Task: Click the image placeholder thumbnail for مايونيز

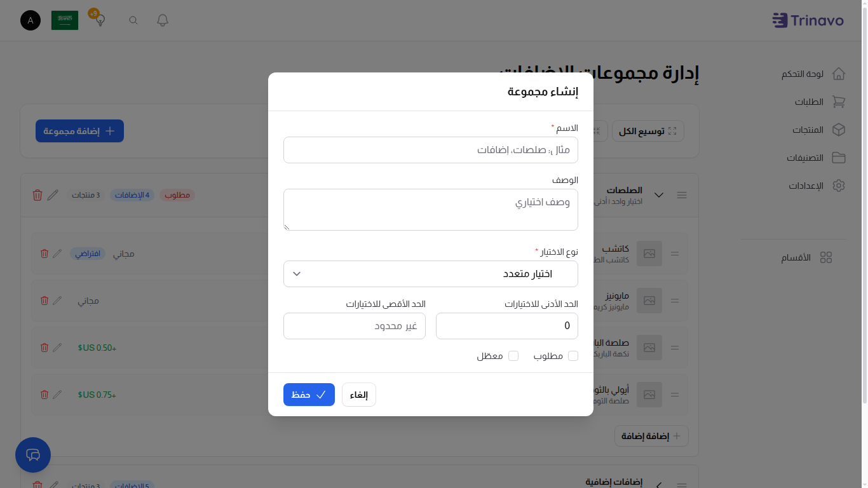Action: pos(649,300)
